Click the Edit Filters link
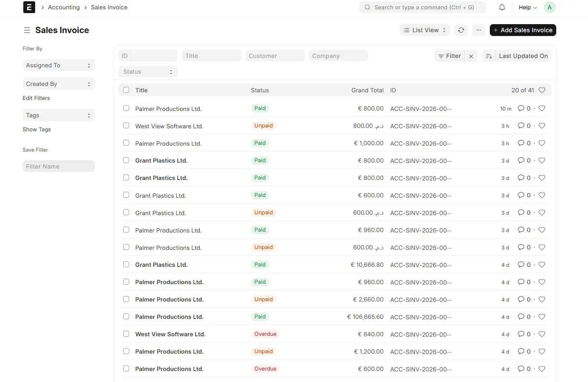This screenshot has height=382, width=588. pos(36,98)
